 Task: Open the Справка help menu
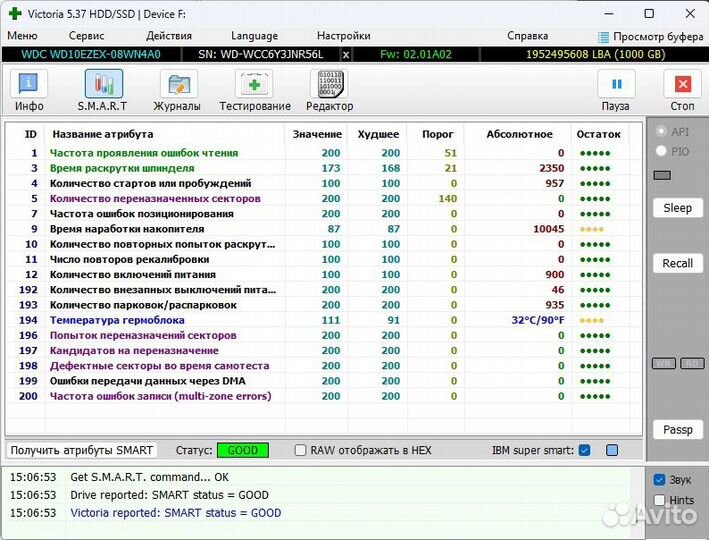[x=527, y=36]
